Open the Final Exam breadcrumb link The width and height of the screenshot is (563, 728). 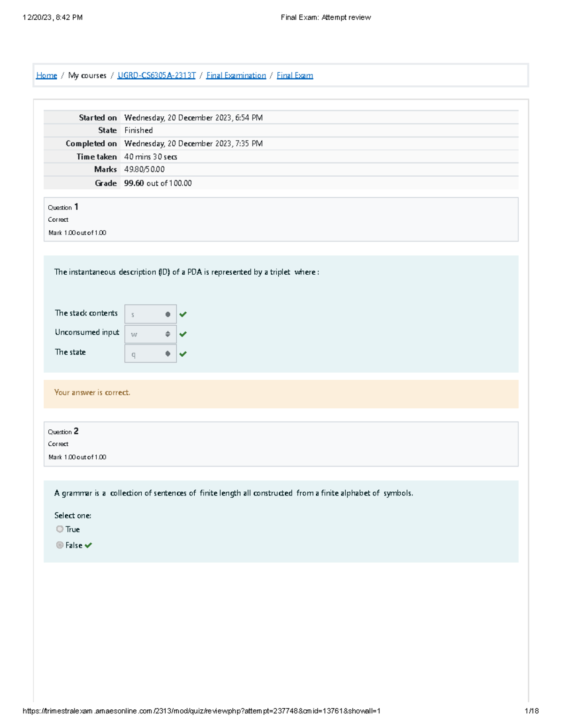(295, 75)
